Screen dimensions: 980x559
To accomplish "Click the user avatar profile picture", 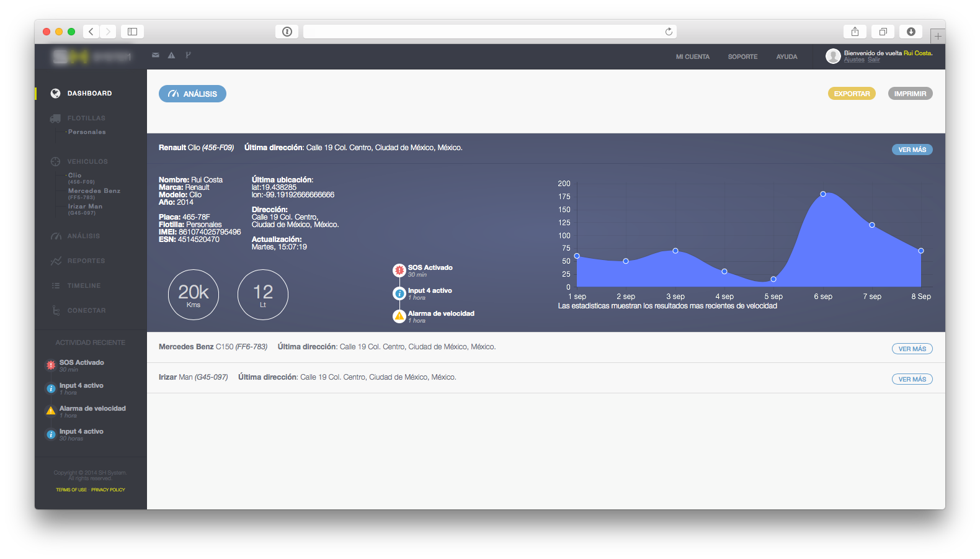I will (833, 56).
